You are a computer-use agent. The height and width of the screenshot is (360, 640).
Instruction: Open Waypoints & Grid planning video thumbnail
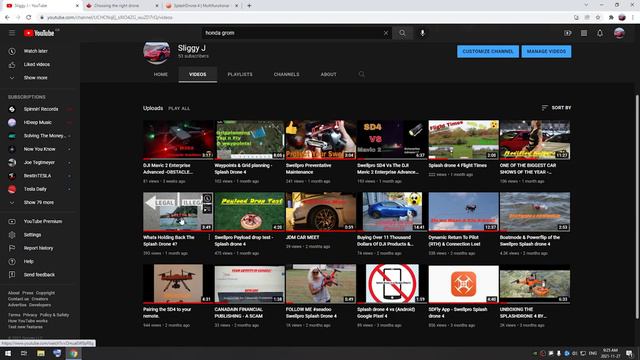249,140
